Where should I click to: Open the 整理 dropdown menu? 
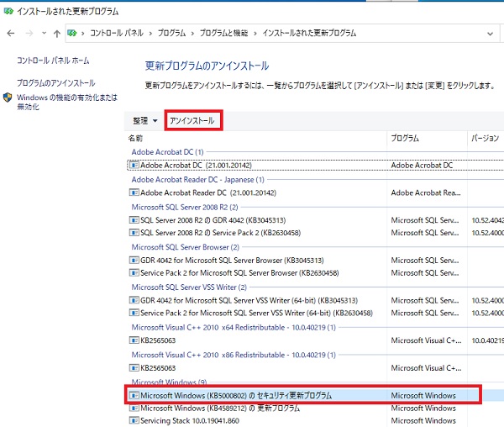145,120
